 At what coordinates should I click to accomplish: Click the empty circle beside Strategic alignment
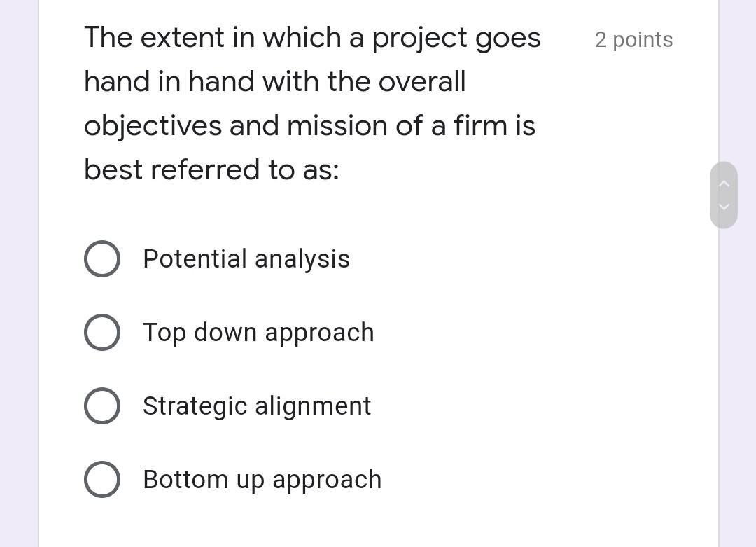(102, 406)
